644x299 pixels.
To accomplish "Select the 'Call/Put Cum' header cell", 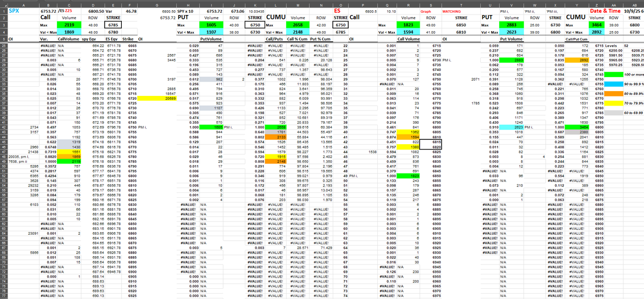I will point(576,39).
